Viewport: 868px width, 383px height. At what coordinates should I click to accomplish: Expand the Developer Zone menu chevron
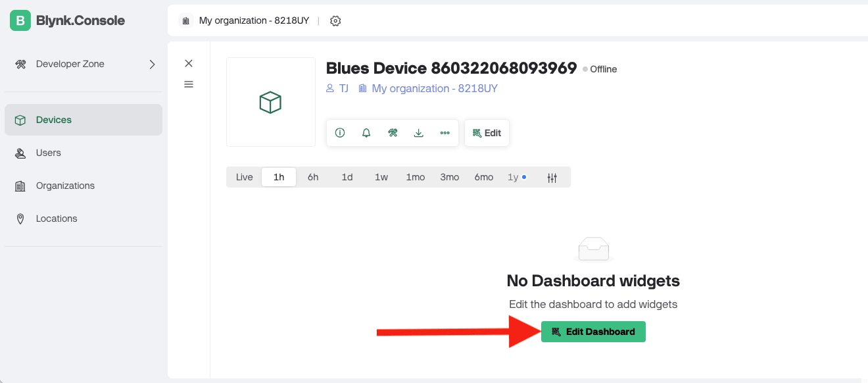pyautogui.click(x=152, y=64)
